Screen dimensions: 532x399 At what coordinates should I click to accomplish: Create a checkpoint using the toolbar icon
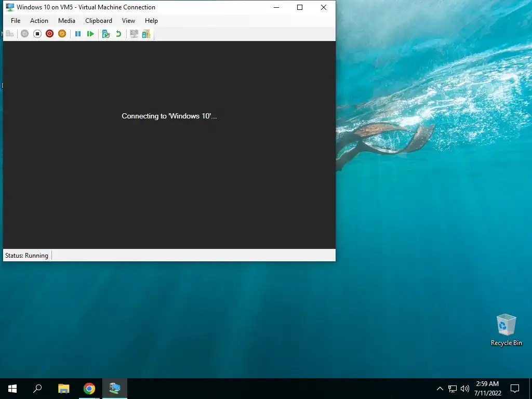106,34
